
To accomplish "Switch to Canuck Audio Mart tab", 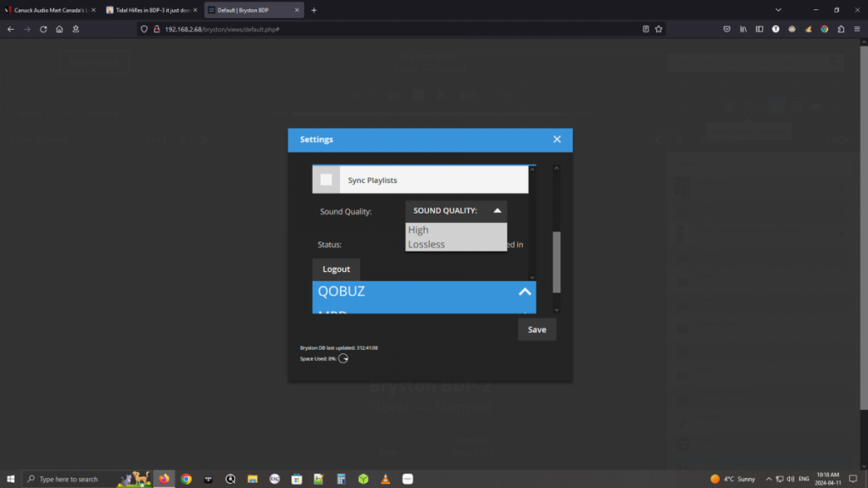I will (51, 10).
